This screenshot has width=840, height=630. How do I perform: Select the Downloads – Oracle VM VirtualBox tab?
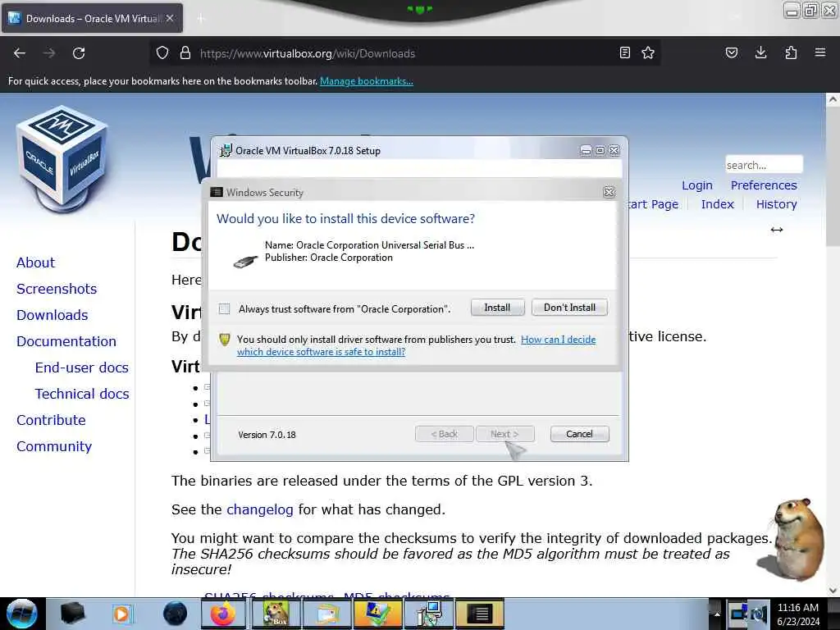[x=92, y=18]
